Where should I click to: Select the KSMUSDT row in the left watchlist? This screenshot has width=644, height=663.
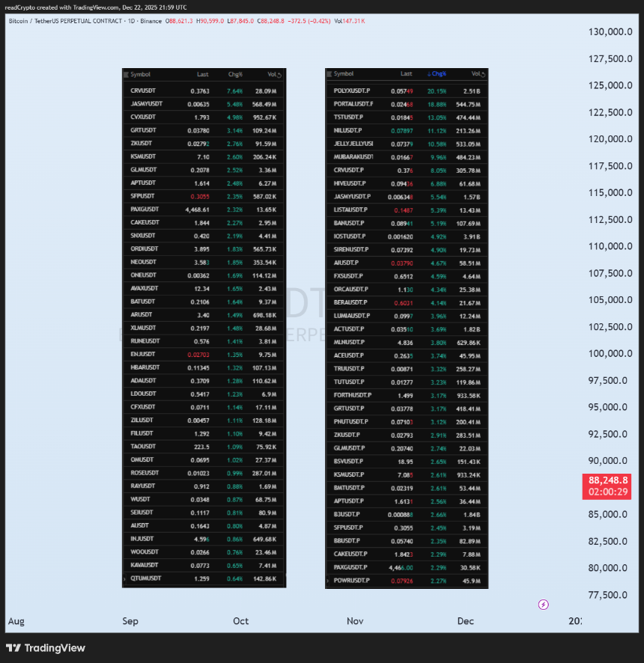204,157
